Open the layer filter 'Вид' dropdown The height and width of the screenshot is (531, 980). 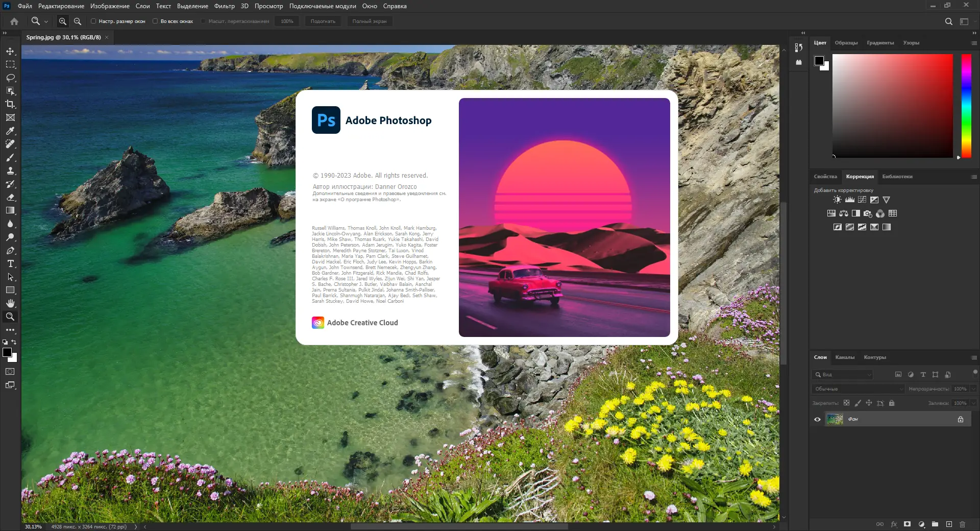[x=842, y=374]
